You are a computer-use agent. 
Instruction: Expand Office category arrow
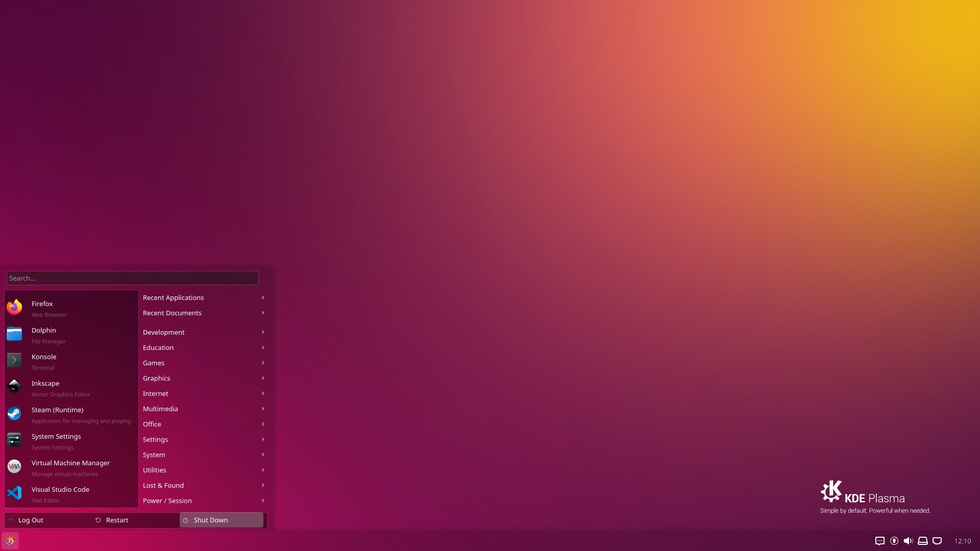pos(263,424)
